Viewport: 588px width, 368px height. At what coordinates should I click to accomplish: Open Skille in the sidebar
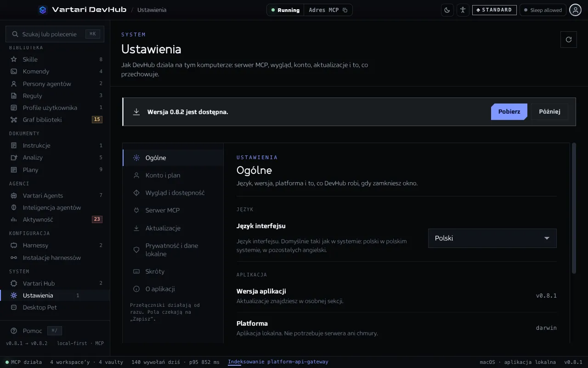tap(55, 59)
